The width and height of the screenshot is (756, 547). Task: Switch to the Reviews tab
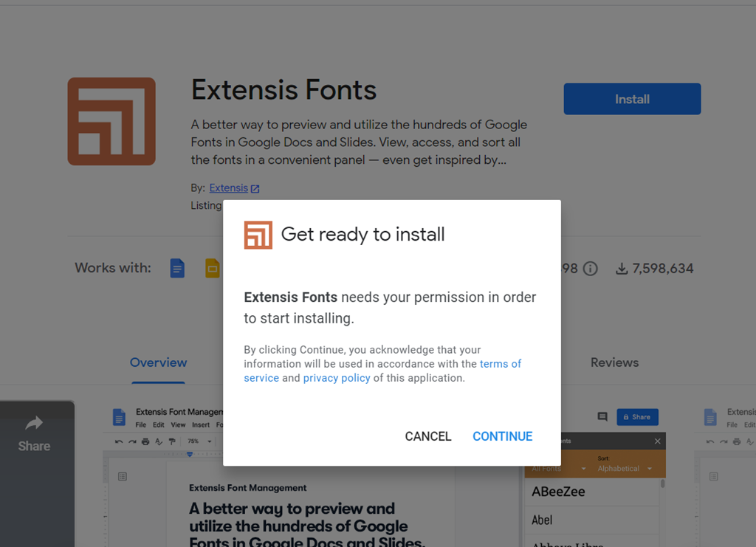pyautogui.click(x=614, y=362)
